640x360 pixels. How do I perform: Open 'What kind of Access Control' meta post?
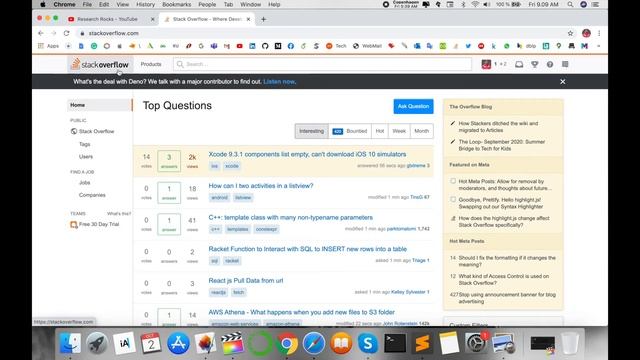point(504,280)
